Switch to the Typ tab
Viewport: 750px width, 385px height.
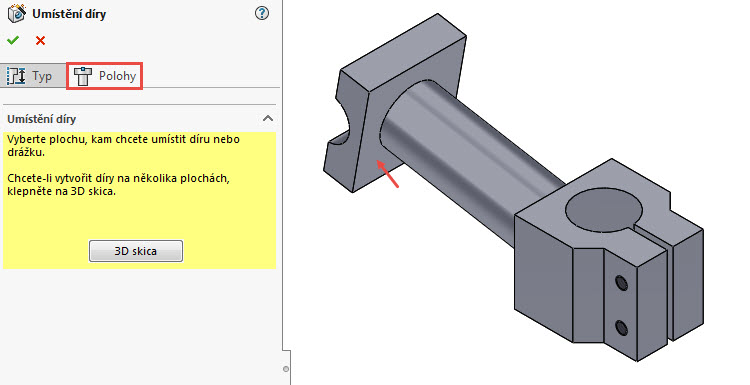click(33, 76)
